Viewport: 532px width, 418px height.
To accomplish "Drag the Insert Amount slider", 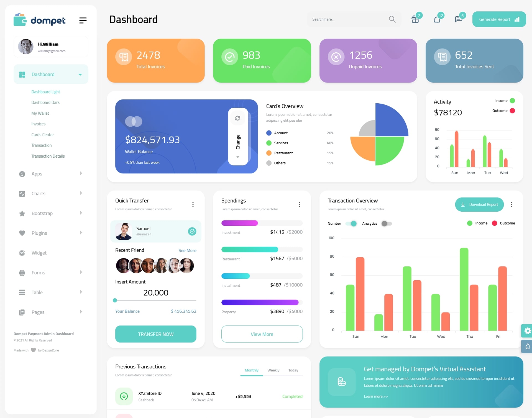I will tap(115, 301).
